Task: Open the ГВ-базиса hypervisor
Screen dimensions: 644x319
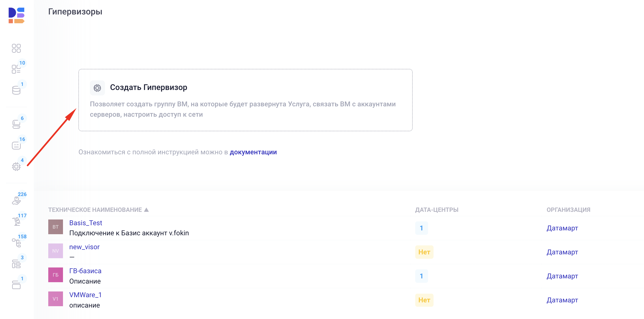Action: pos(85,271)
